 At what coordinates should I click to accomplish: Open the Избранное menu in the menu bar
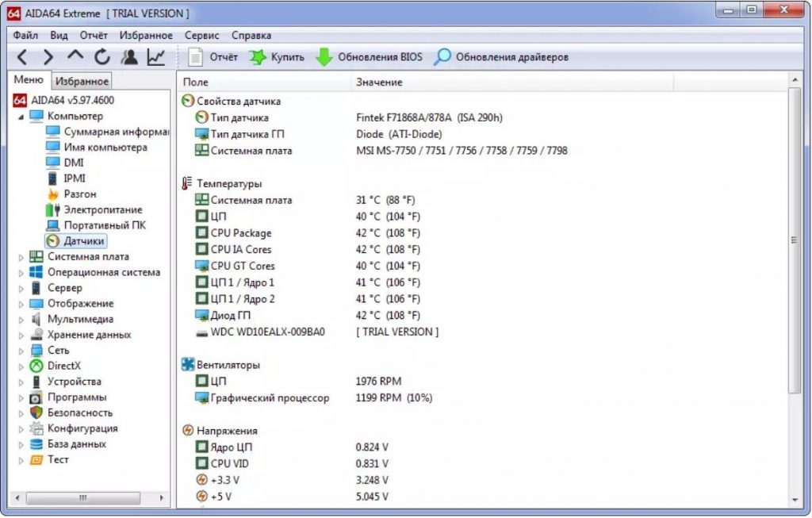pyautogui.click(x=146, y=35)
